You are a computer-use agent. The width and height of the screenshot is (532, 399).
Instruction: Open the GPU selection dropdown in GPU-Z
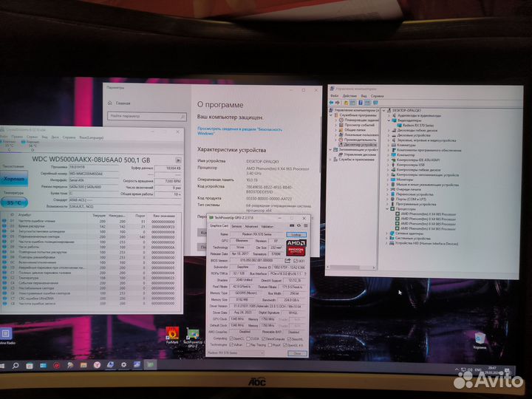click(236, 353)
